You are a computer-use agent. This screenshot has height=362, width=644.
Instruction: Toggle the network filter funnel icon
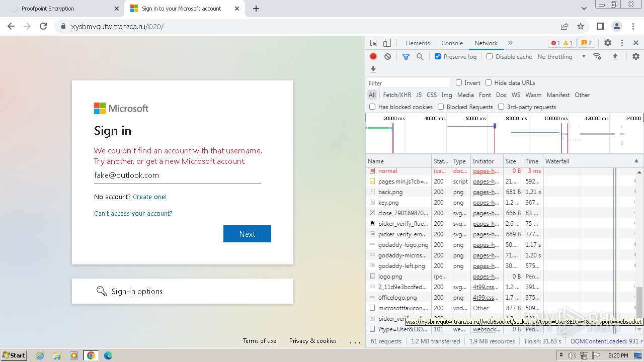click(406, 57)
